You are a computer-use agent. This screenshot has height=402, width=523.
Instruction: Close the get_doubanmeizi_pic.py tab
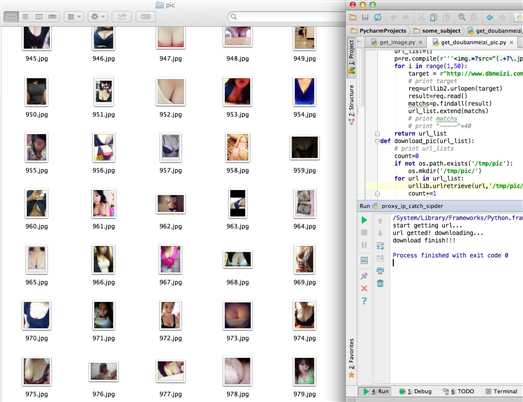click(x=511, y=42)
